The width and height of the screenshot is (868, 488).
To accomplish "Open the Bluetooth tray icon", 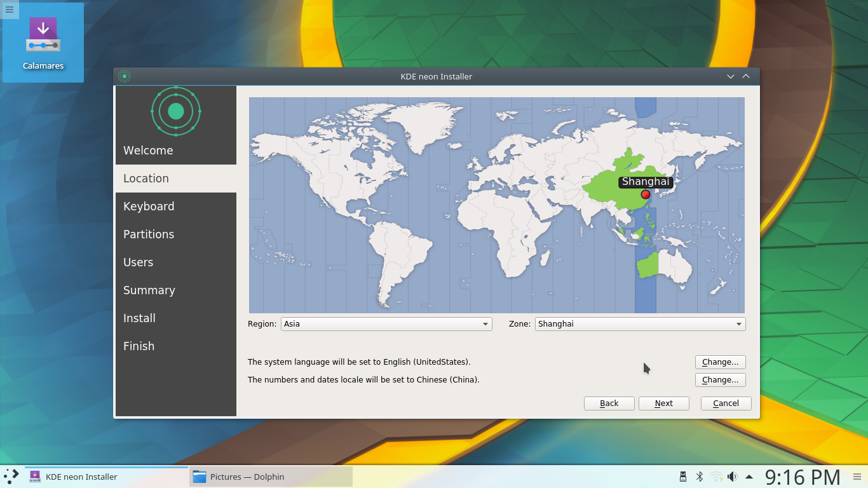I will [700, 477].
